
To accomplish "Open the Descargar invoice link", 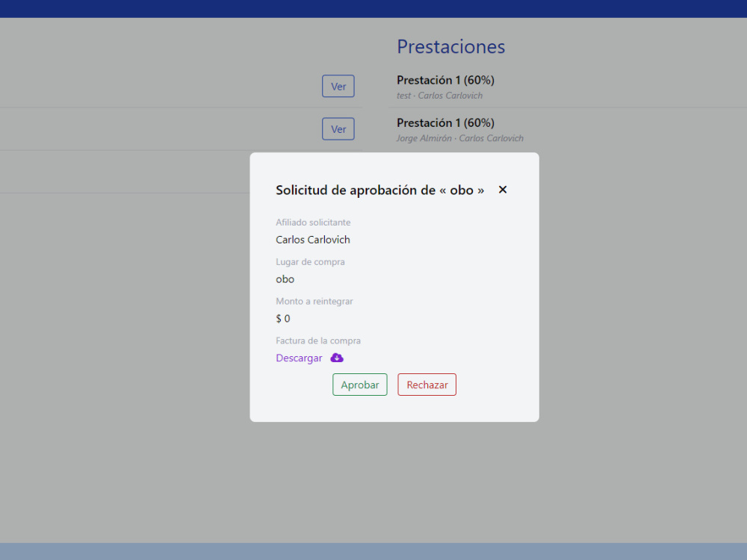I will 300,358.
